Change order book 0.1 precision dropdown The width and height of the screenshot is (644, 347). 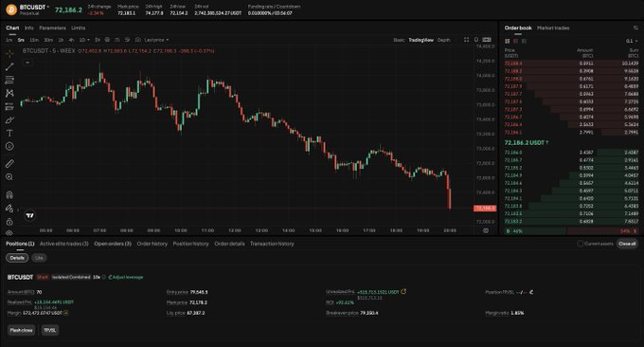pyautogui.click(x=632, y=41)
